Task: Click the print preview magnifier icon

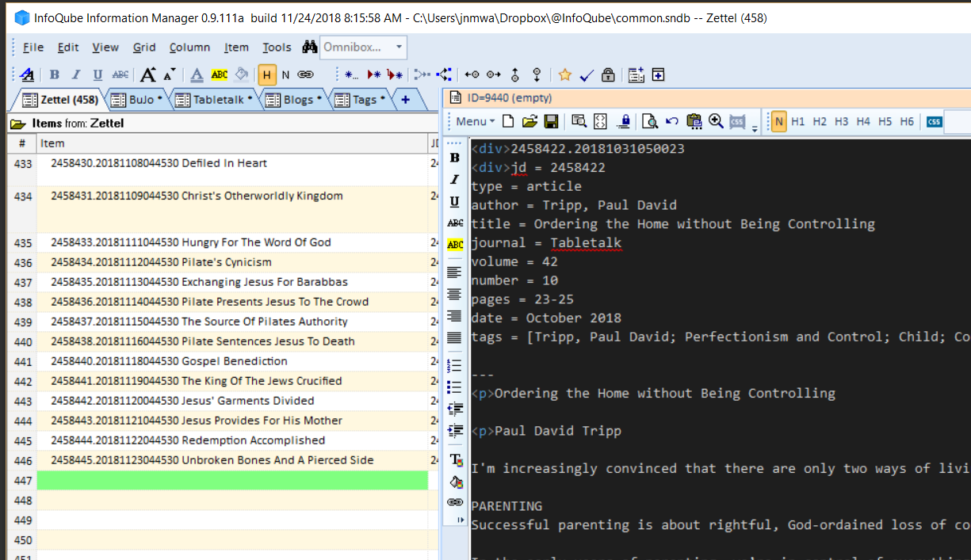Action: click(x=650, y=121)
